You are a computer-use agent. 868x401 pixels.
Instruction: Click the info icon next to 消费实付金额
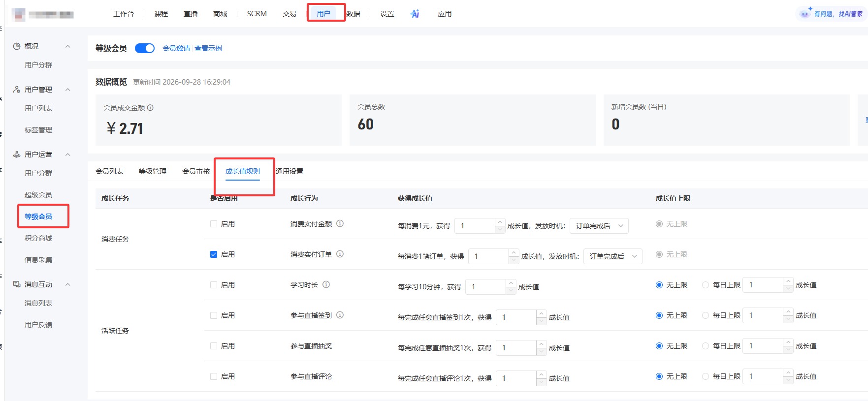point(340,223)
